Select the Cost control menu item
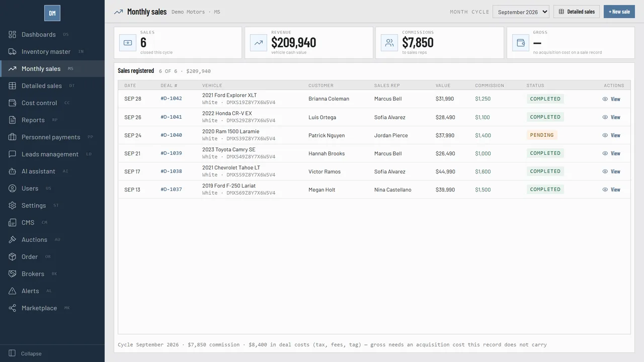Viewport: 644px width, 362px height. coord(52,103)
